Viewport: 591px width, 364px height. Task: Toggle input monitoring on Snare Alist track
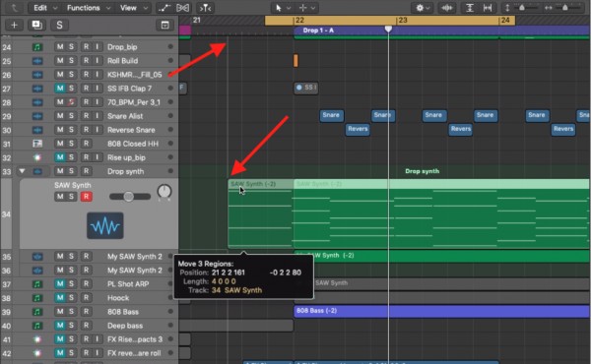(97, 116)
